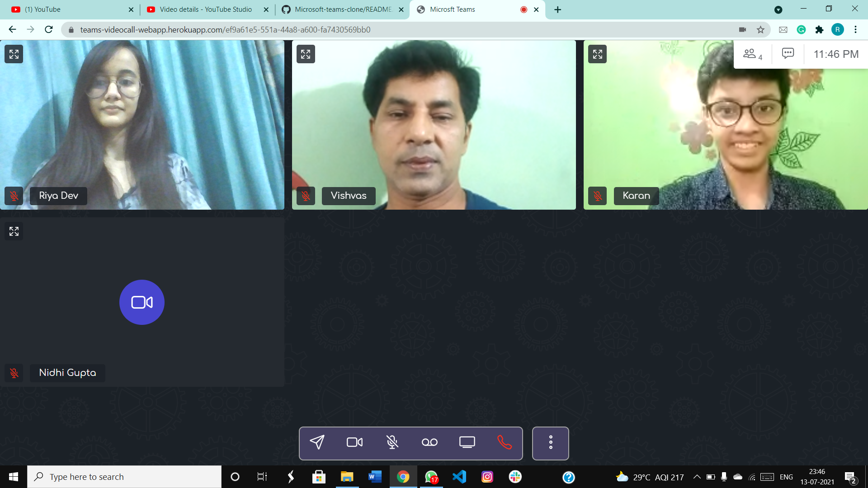Click the screen share icon

[x=467, y=443]
